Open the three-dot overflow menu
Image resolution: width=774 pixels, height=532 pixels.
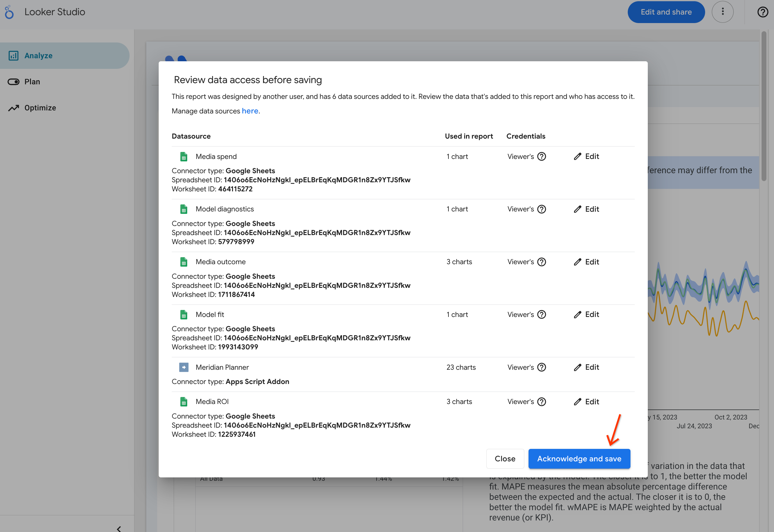point(723,12)
